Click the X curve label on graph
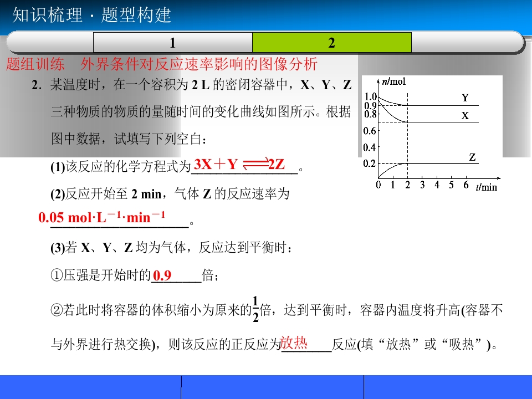Viewport: 532px width, 399px height. click(x=465, y=116)
